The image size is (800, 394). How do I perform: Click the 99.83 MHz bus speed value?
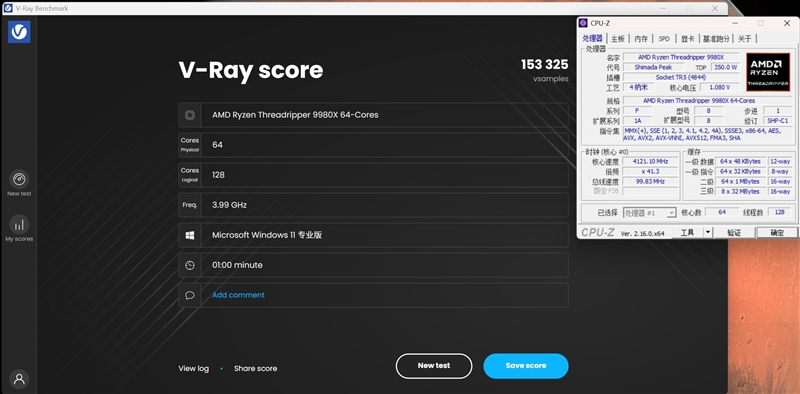click(x=650, y=181)
